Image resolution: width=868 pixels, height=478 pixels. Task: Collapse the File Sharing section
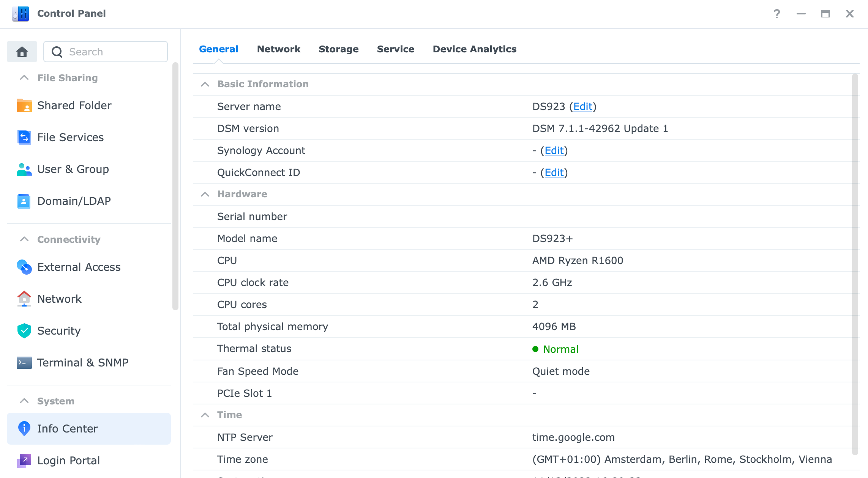coord(24,78)
